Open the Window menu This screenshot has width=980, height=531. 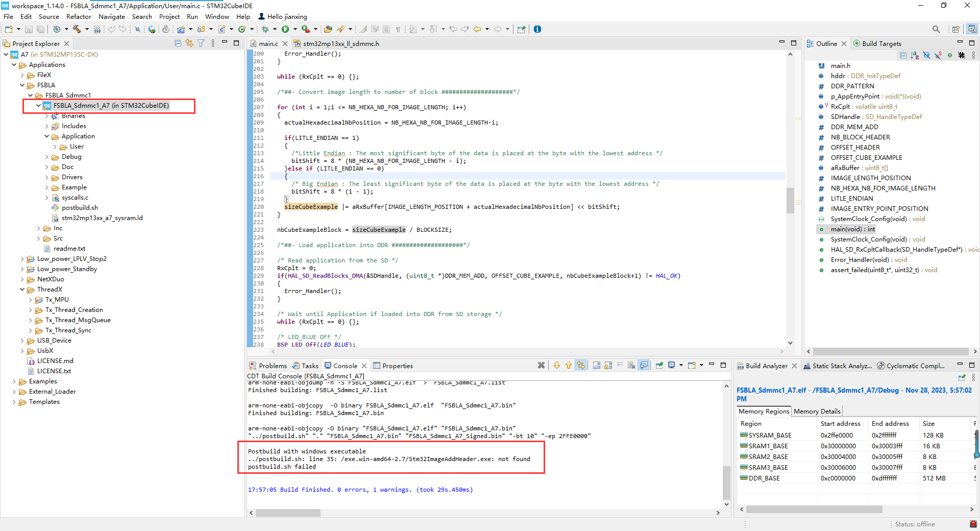click(x=216, y=16)
